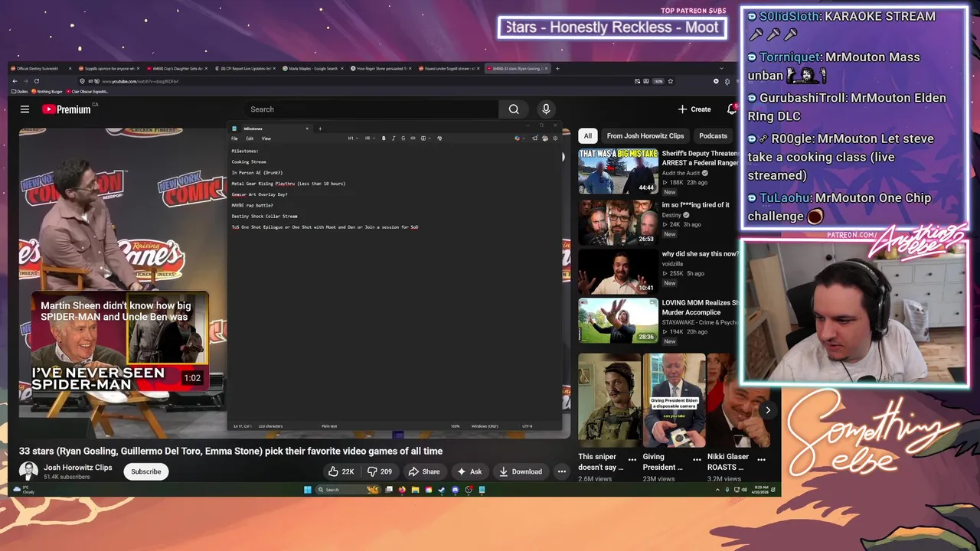Viewport: 980px width, 551px height.
Task: Open Notepad View menu
Action: pyautogui.click(x=266, y=139)
